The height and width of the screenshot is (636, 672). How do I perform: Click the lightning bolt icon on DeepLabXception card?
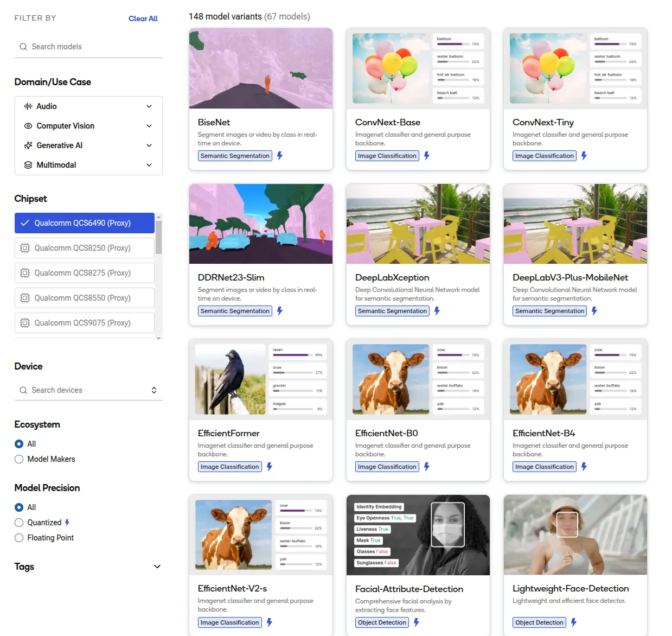[437, 311]
